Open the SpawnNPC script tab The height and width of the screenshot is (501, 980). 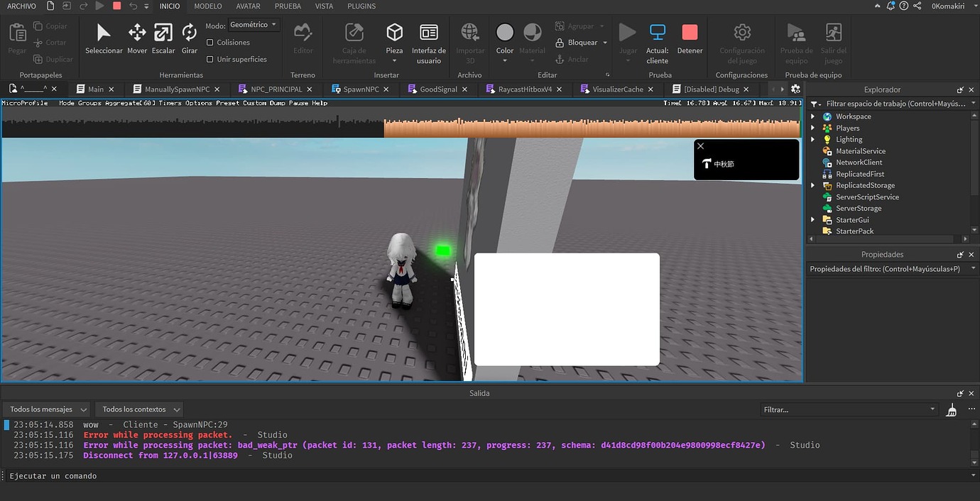(x=361, y=89)
